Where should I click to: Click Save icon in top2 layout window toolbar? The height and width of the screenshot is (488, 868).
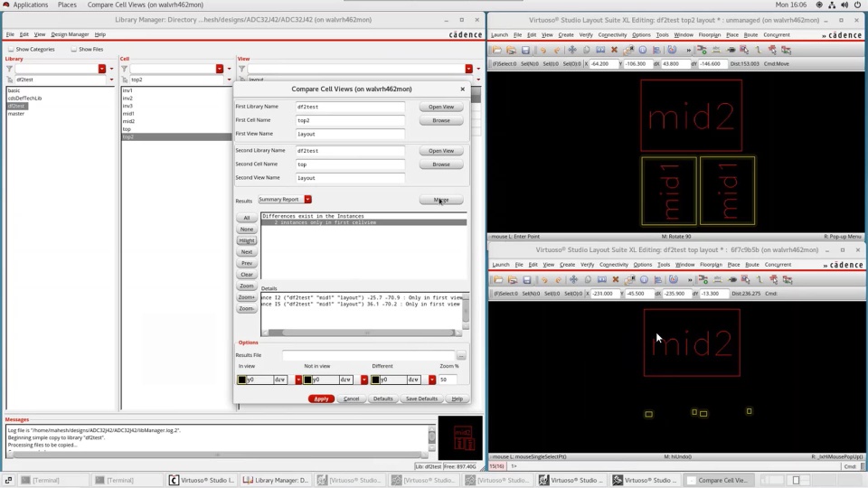525,50
